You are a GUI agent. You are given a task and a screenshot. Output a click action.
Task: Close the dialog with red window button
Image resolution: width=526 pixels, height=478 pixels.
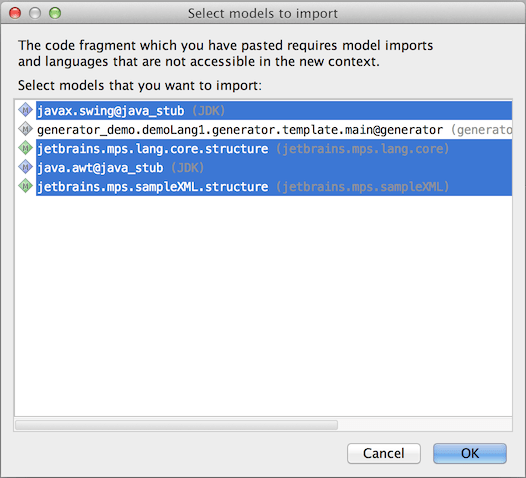(15, 13)
